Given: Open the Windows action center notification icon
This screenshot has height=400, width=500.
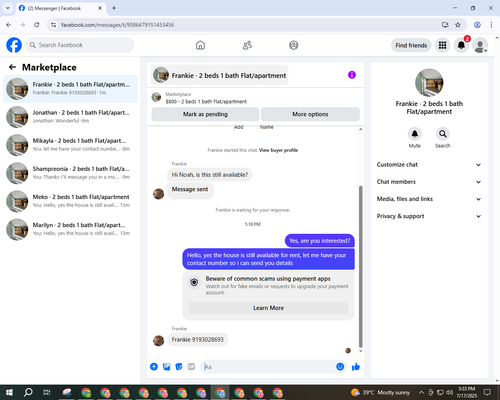Looking at the screenshot, I should 487,392.
